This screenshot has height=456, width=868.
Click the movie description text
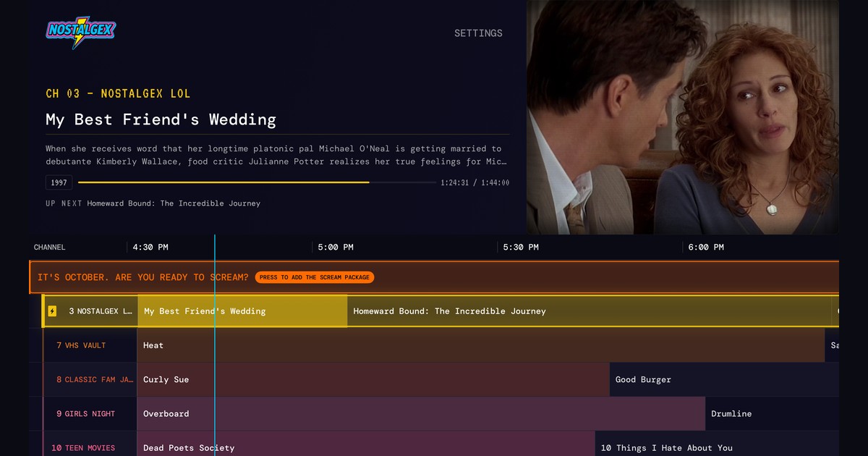[276, 155]
